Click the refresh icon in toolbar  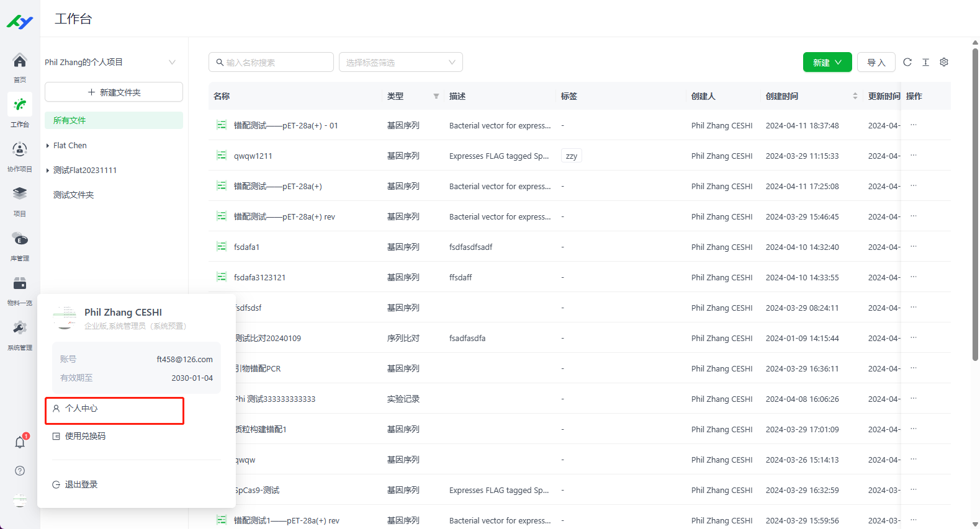pos(907,62)
